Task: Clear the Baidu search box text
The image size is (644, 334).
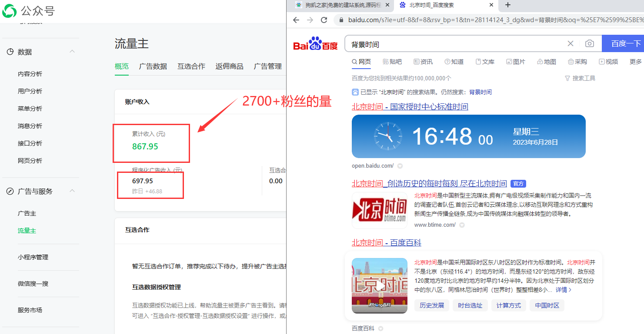Action: pyautogui.click(x=571, y=43)
